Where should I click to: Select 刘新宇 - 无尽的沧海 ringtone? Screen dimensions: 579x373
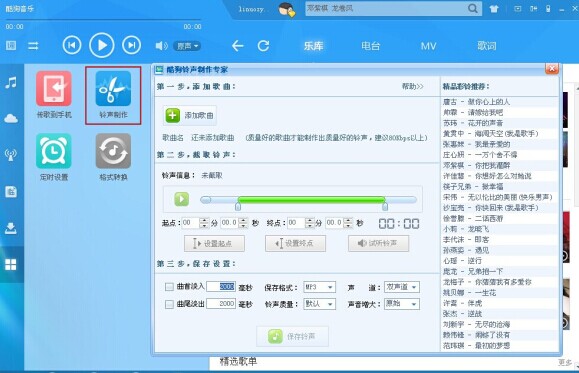tap(500, 324)
